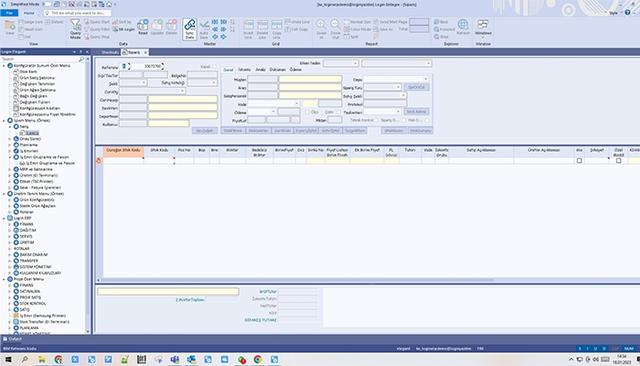Image resolution: width=640 pixels, height=366 pixels.
Task: Click the Microsoft Teams taskbar icon
Action: [175, 359]
